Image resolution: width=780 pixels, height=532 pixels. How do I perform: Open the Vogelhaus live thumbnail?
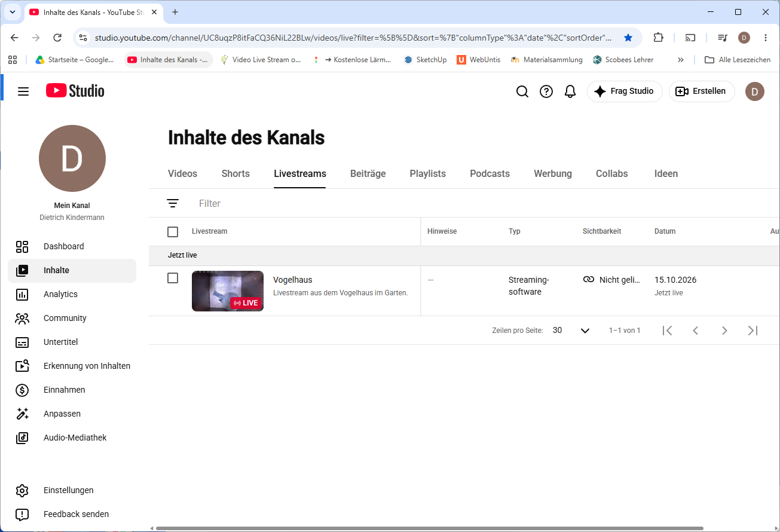tap(228, 291)
